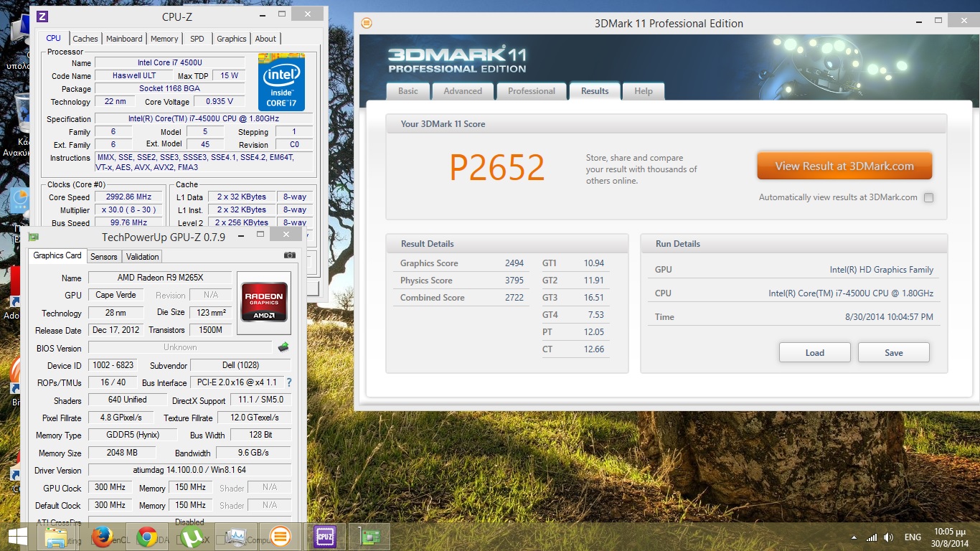Click the Dell (1028) Subvendor field
This screenshot has height=551, width=980.
point(241,365)
